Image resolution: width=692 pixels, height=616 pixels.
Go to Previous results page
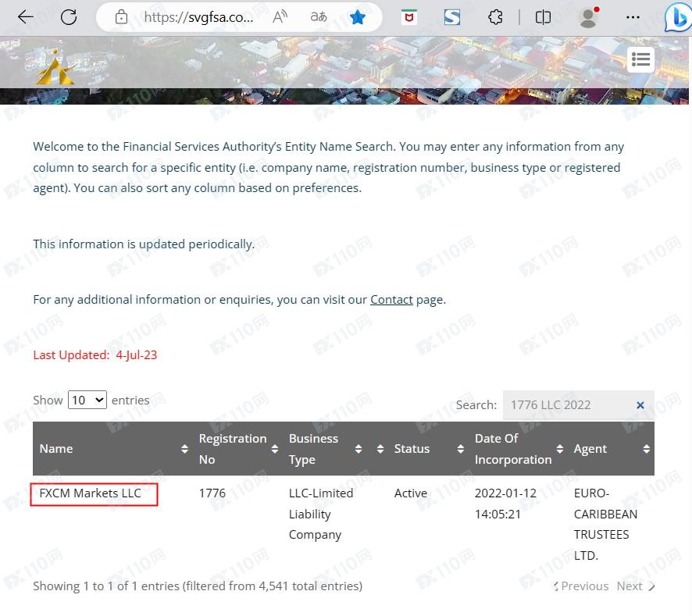[x=580, y=586]
